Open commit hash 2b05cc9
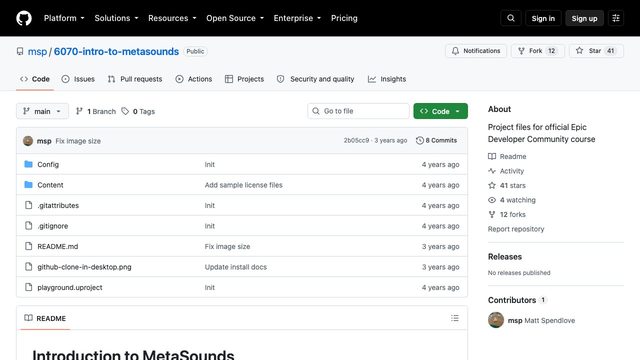Image resolution: width=640 pixels, height=360 pixels. [x=356, y=140]
